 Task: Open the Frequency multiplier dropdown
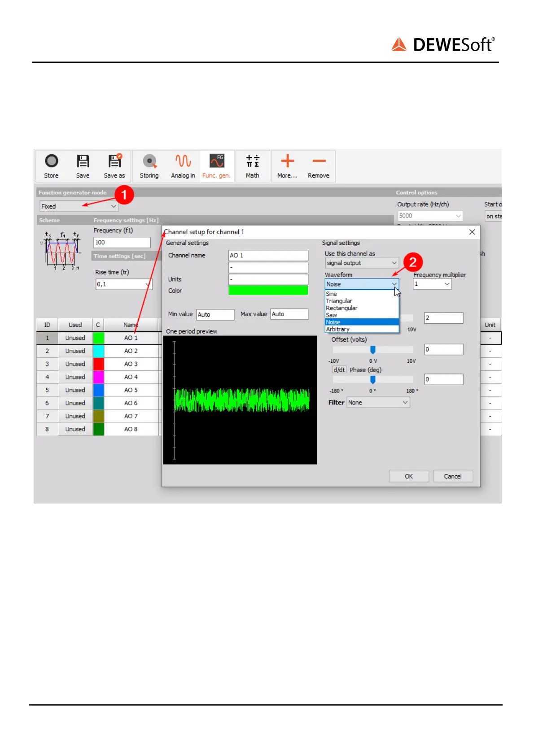[x=432, y=284]
